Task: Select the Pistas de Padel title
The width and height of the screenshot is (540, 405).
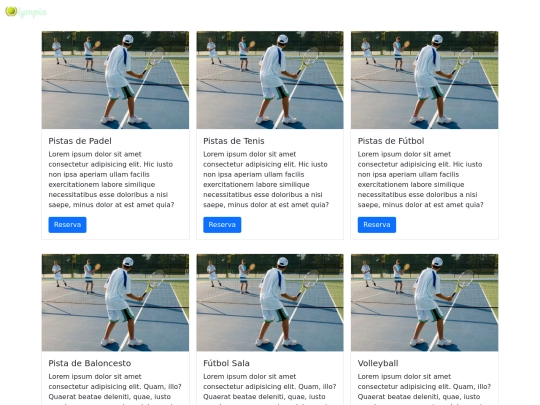Action: click(x=80, y=141)
